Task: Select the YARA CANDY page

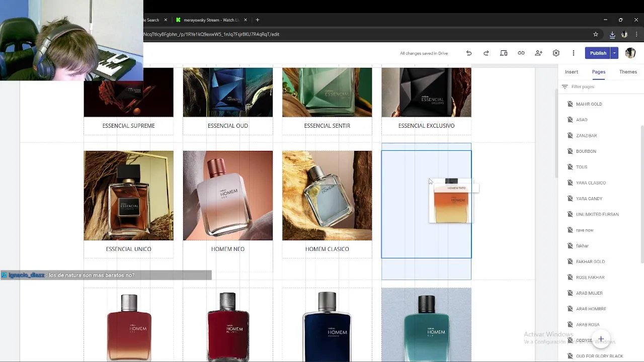Action: tap(589, 199)
